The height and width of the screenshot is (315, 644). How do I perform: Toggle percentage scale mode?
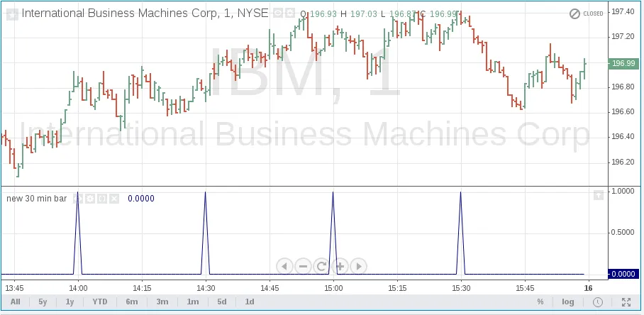click(x=540, y=302)
